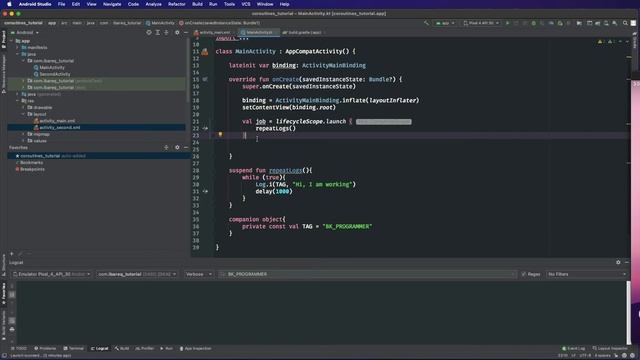This screenshot has width=640, height=360.
Task: Click the onCreate breadcrumb item
Action: pyautogui.click(x=219, y=23)
